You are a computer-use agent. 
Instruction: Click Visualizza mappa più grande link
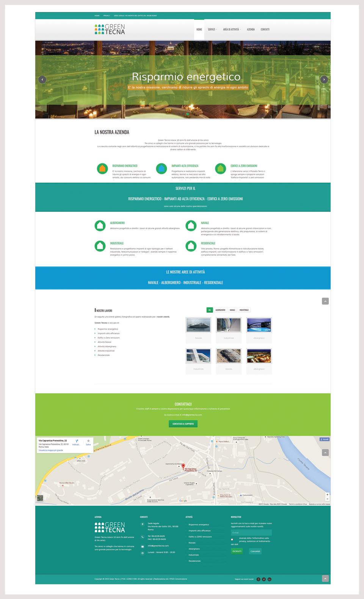tap(51, 450)
